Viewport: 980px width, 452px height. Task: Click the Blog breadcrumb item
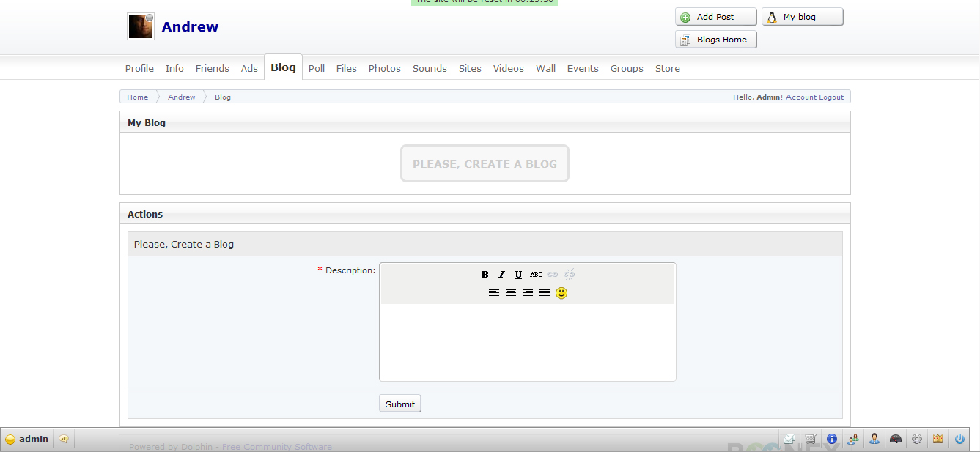223,97
